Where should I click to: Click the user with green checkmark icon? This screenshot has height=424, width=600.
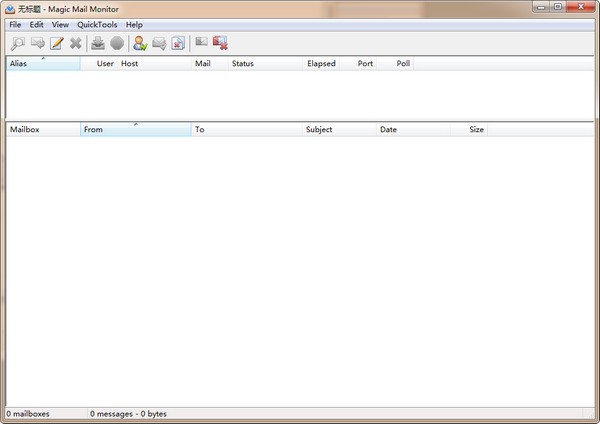[140, 43]
